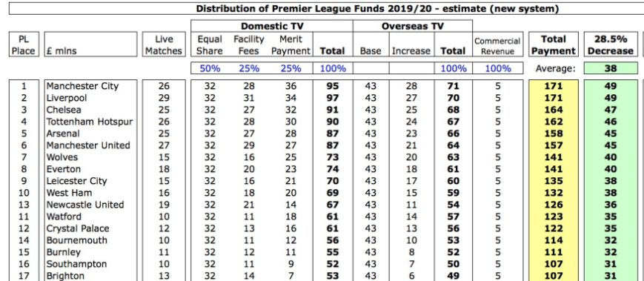This screenshot has height=281, width=644.
Task: Click the £ mlns header cell
Action: click(90, 44)
